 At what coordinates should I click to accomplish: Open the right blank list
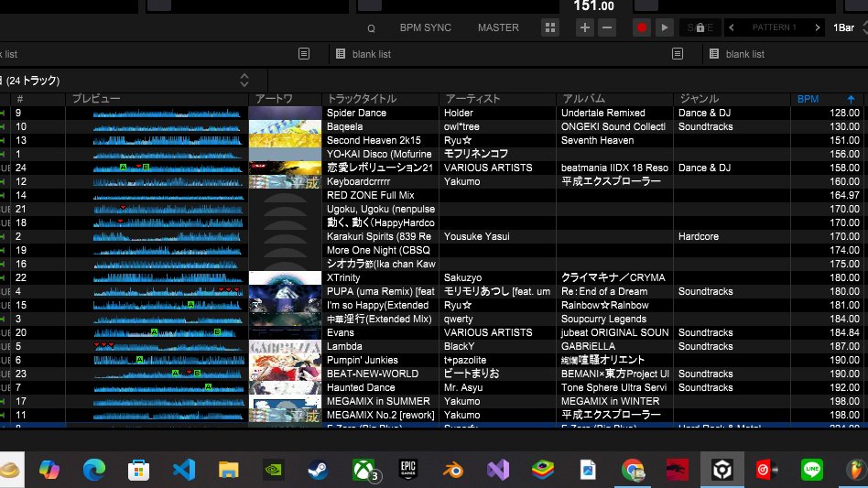pos(745,54)
